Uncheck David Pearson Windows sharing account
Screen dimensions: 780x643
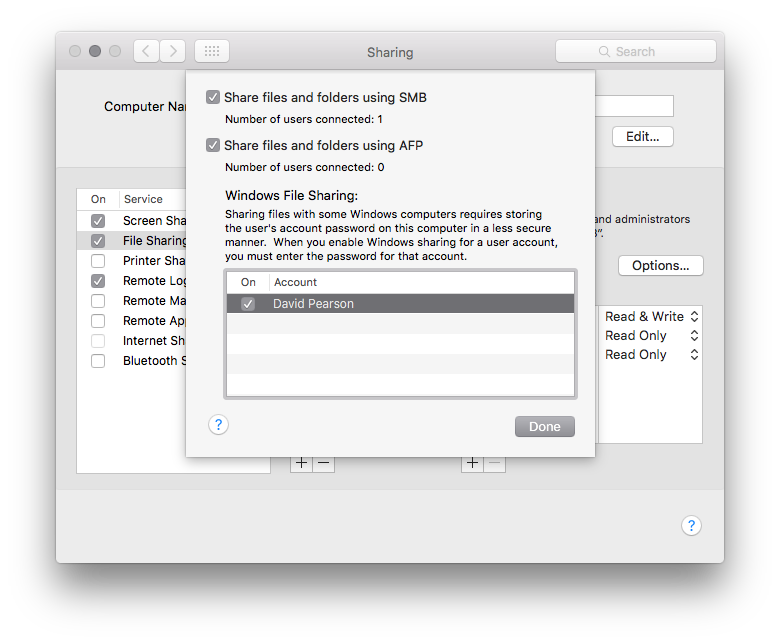248,304
